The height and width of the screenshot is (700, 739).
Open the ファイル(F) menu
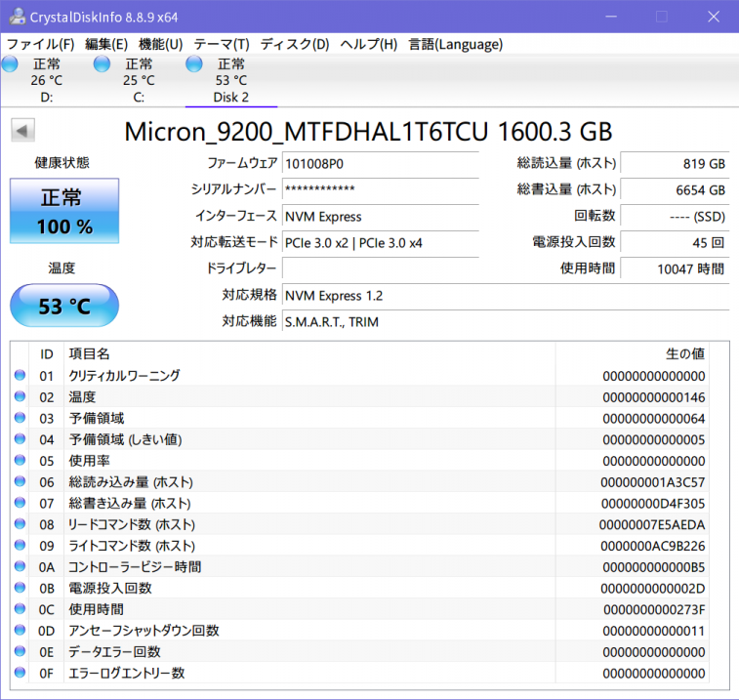pos(40,44)
